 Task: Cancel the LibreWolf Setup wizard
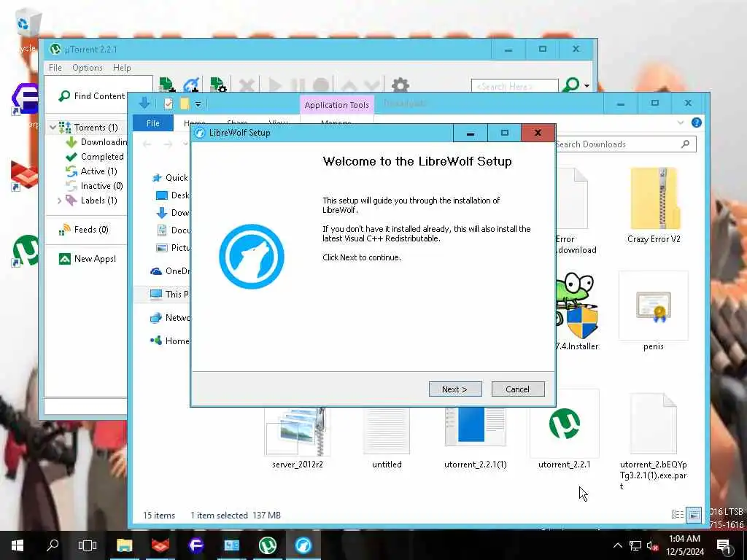coord(517,389)
